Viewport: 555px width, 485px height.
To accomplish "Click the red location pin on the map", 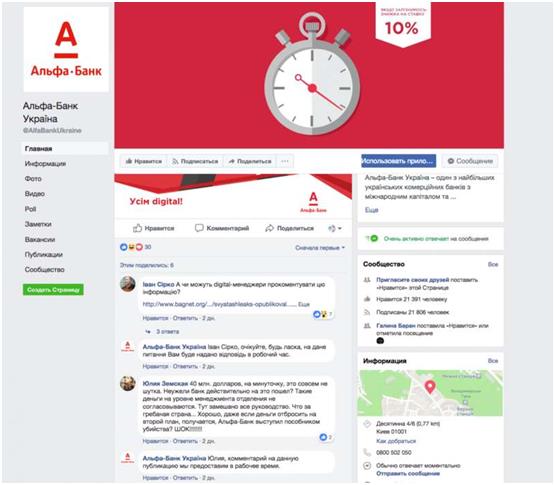I will coord(430,386).
